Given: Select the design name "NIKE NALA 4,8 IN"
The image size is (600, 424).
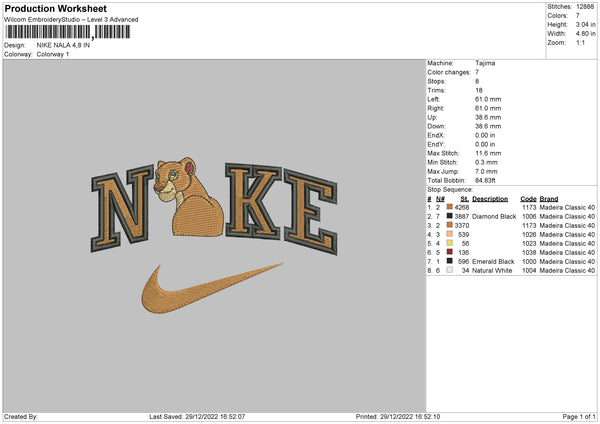Looking at the screenshot, I should (x=63, y=45).
